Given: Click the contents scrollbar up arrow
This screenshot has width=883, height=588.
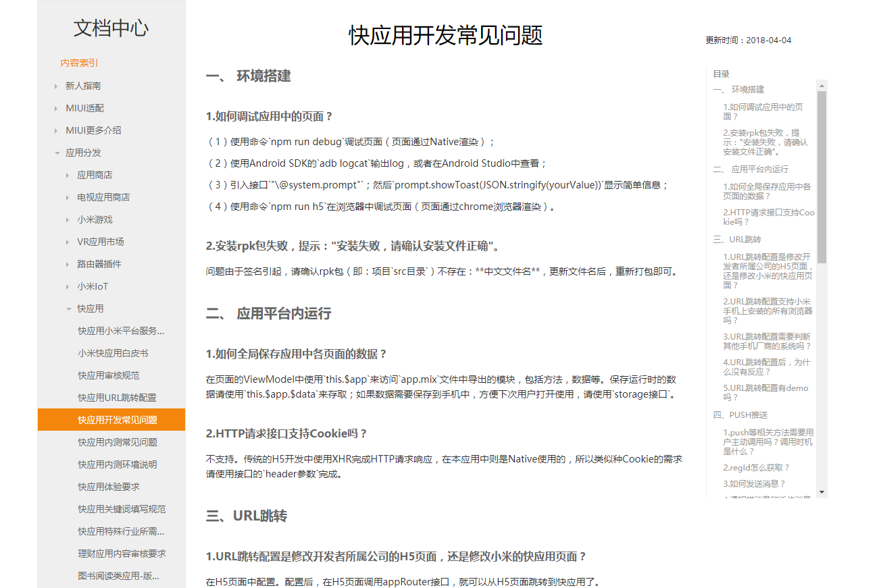Looking at the screenshot, I should [x=822, y=85].
